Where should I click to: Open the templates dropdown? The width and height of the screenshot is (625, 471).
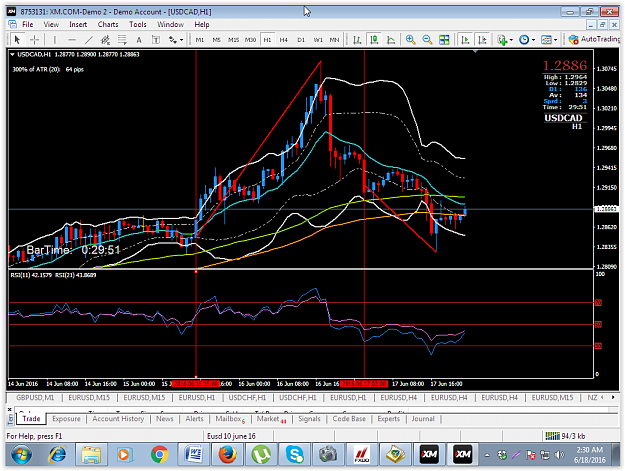tap(549, 39)
